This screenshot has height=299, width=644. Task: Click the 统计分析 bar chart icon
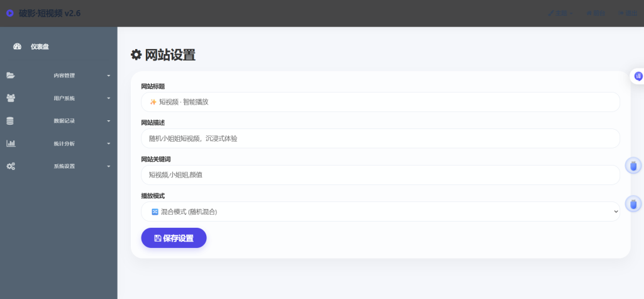pos(11,144)
